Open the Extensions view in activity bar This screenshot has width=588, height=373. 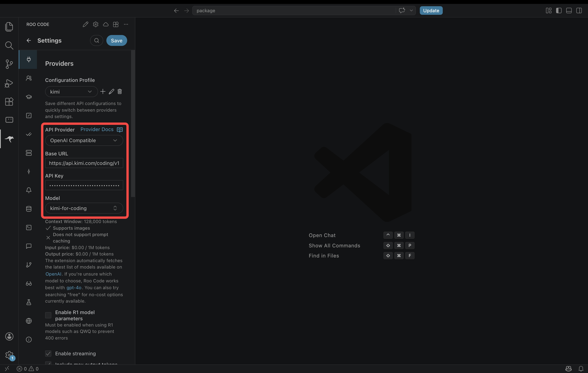[9, 101]
